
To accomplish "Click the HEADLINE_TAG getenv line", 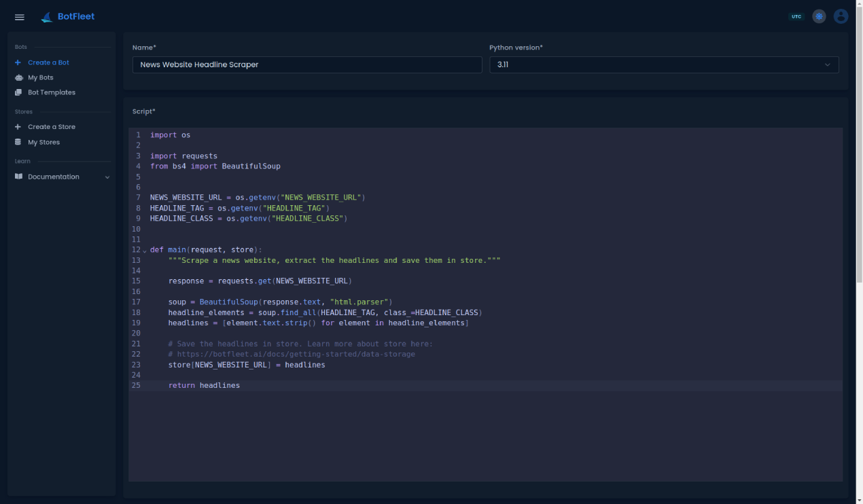I will tap(240, 209).
